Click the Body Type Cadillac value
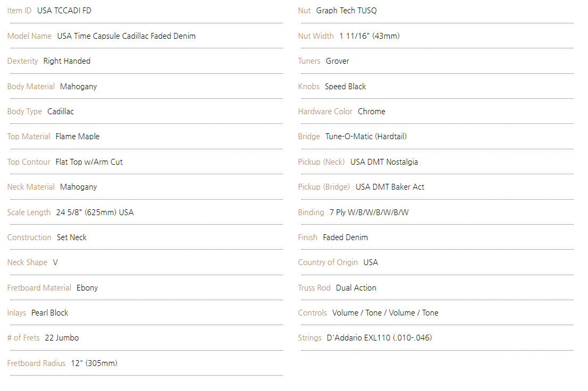Screen dimensions: 588x391 point(61,112)
